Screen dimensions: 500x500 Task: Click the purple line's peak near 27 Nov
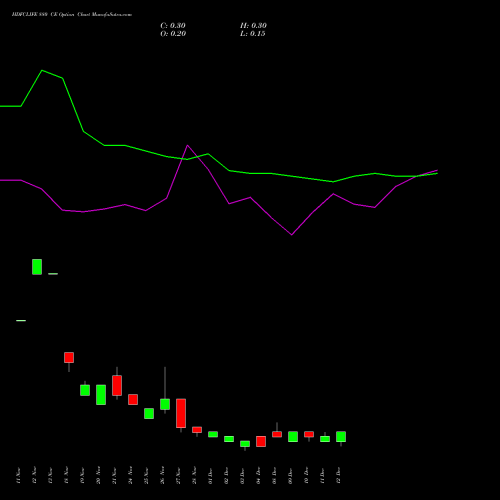click(x=187, y=145)
